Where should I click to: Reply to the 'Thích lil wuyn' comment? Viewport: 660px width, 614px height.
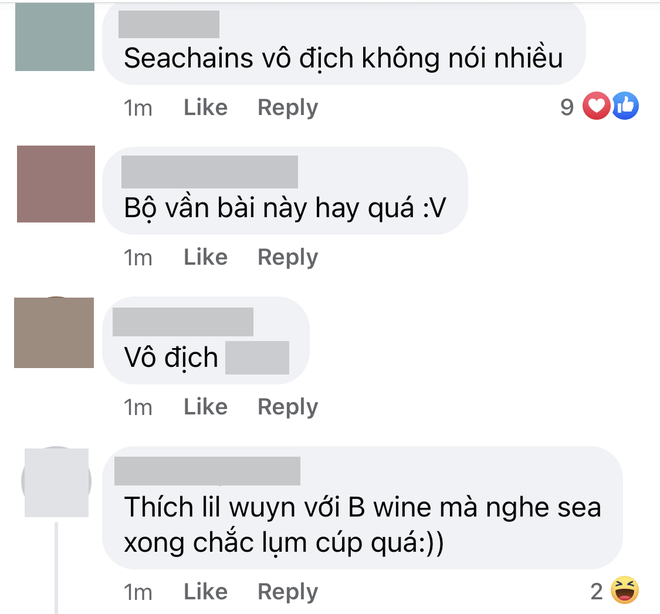(x=288, y=592)
